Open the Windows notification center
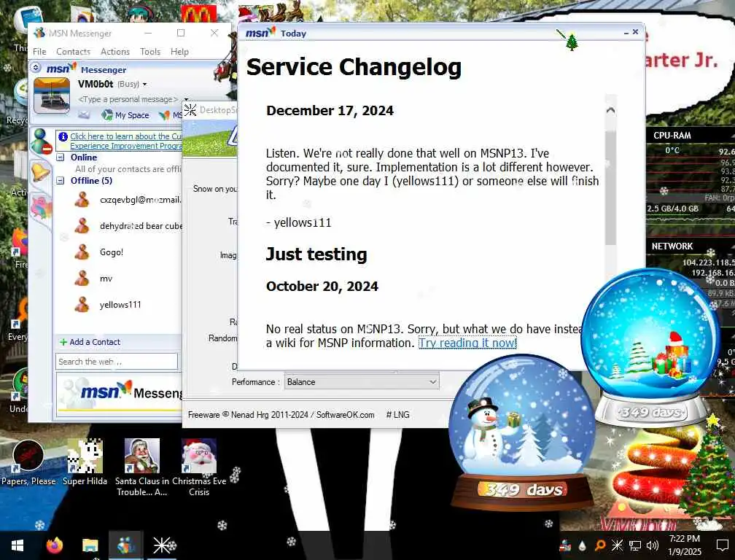735x560 pixels. tap(723, 545)
